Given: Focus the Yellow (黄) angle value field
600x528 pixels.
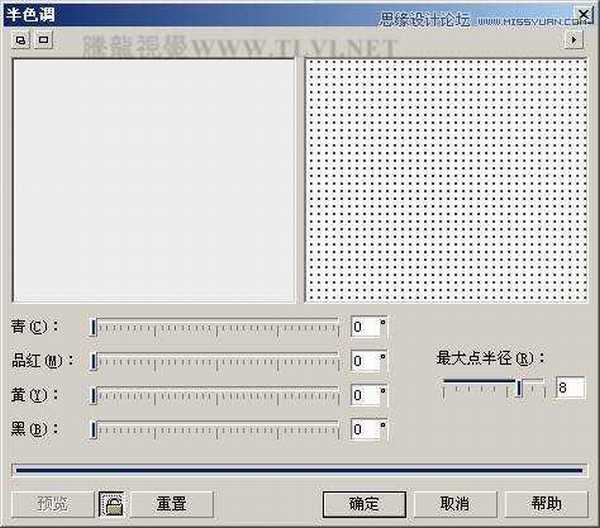Looking at the screenshot, I should click(x=364, y=395).
